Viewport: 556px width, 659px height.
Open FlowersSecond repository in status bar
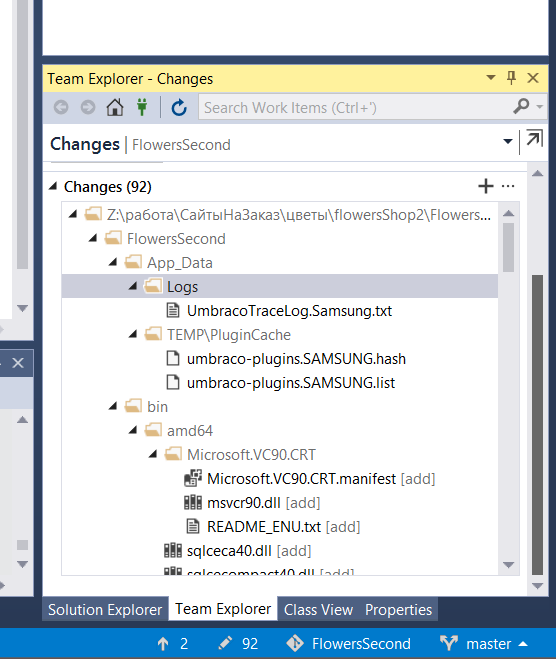point(348,643)
